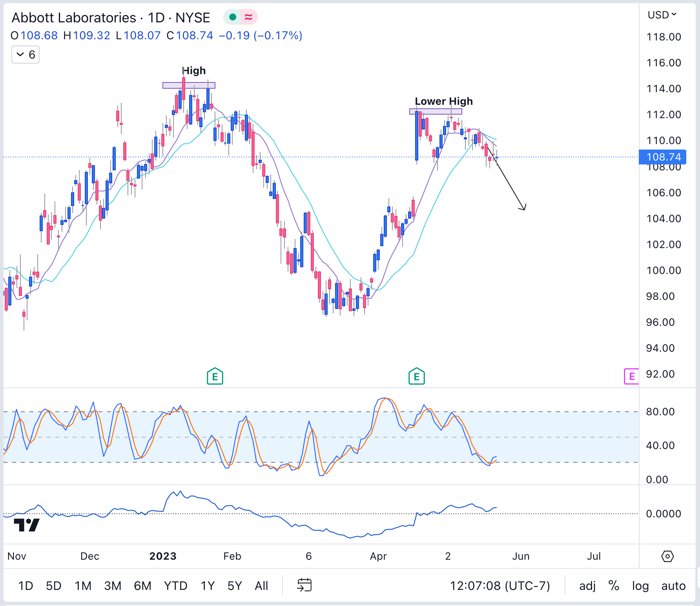Image resolution: width=700 pixels, height=606 pixels.
Task: Open chart settings gear icon
Action: (667, 556)
